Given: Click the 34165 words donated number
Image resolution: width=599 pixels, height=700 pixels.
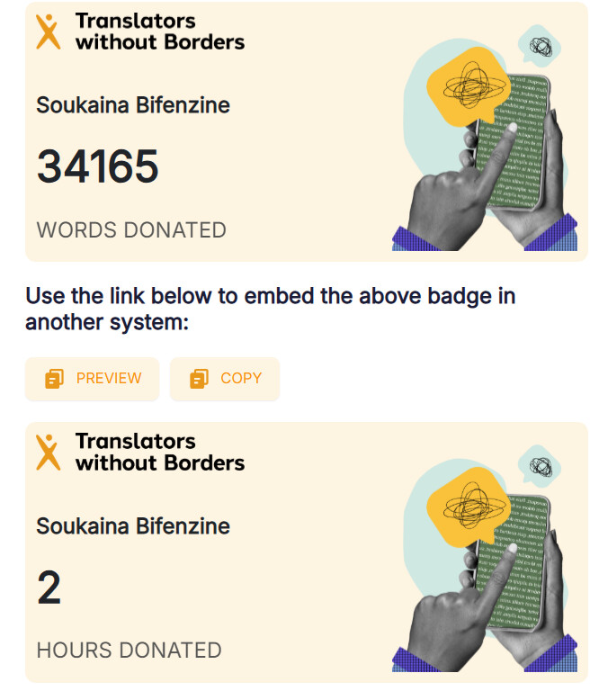Looking at the screenshot, I should pos(97,167).
